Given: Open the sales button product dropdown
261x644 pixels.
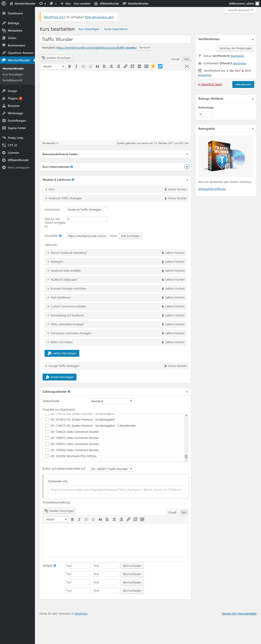Looking at the screenshot, I should point(111,469).
